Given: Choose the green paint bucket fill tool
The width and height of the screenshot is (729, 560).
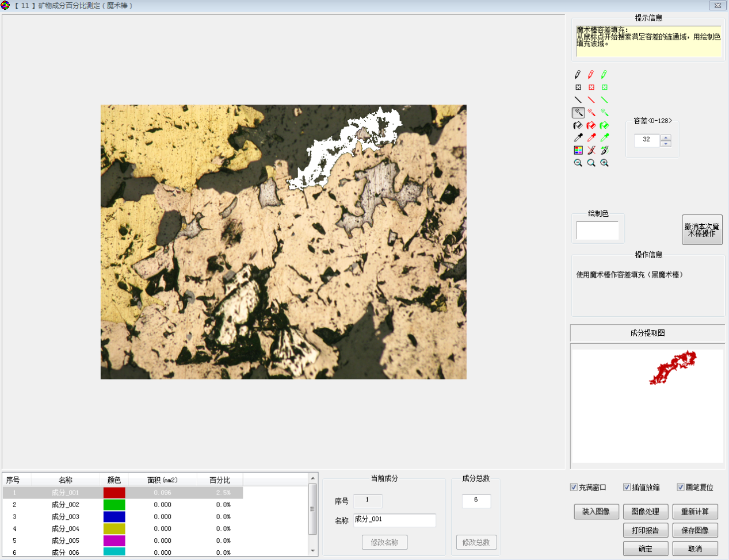Looking at the screenshot, I should click(604, 125).
